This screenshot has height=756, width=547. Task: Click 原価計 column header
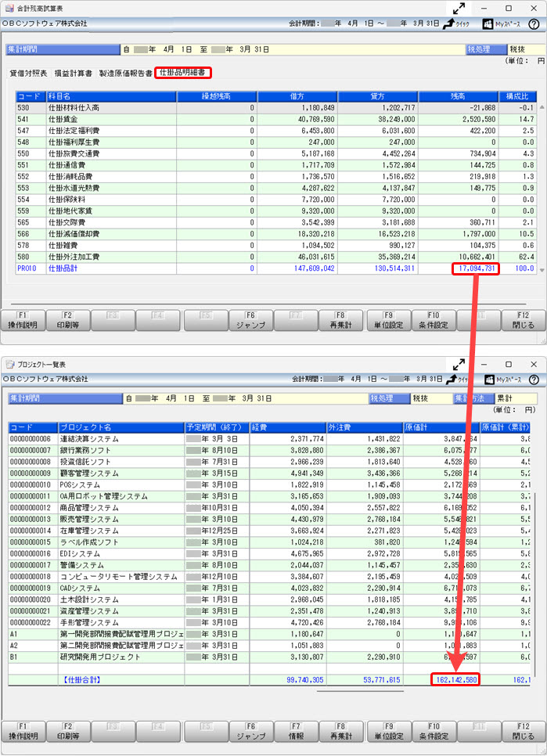[441, 427]
